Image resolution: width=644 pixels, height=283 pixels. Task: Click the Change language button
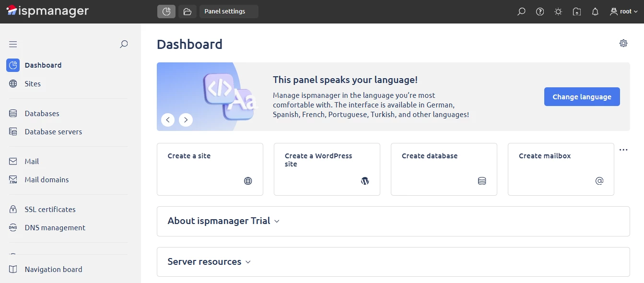point(582,96)
